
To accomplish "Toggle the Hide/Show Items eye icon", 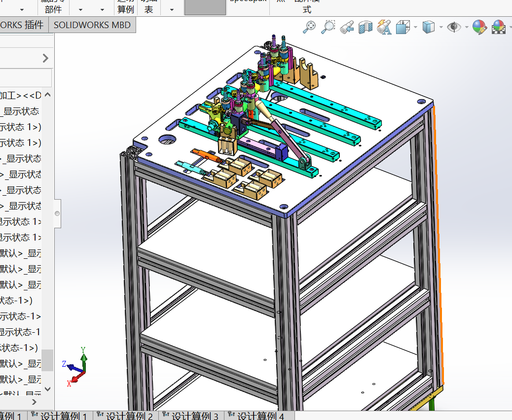I will (454, 27).
